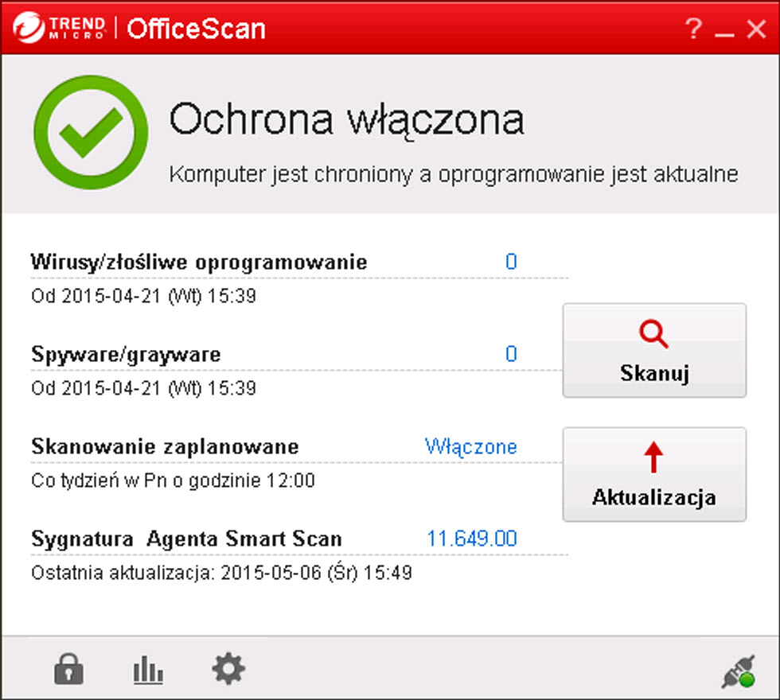Select the Spyware/grayware label
The height and width of the screenshot is (700, 780).
(x=126, y=354)
